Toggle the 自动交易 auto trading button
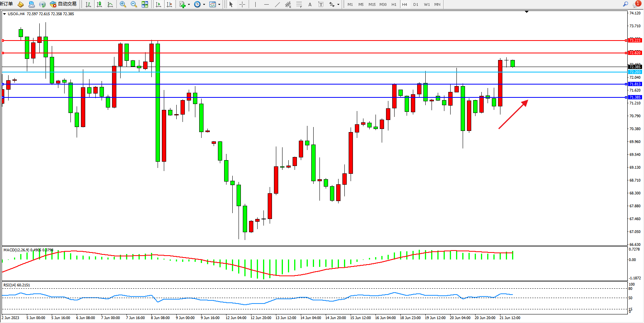Viewport: 644px width, 323px height. (x=63, y=4)
